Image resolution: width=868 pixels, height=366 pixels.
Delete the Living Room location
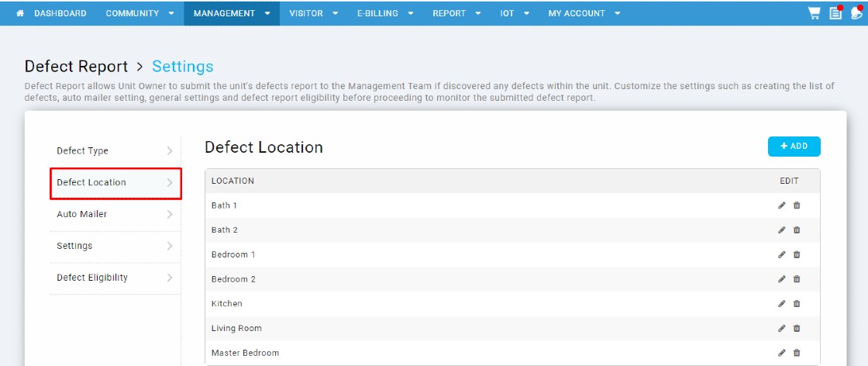pos(797,328)
